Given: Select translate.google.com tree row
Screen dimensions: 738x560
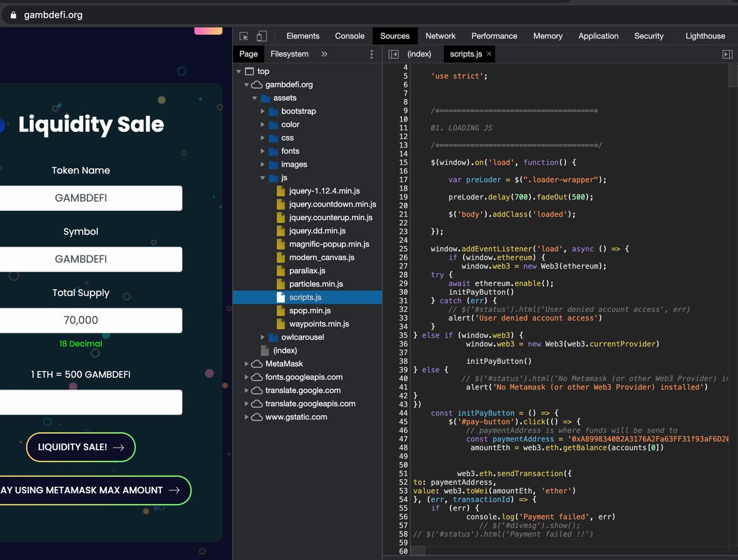Looking at the screenshot, I should pos(307,390).
